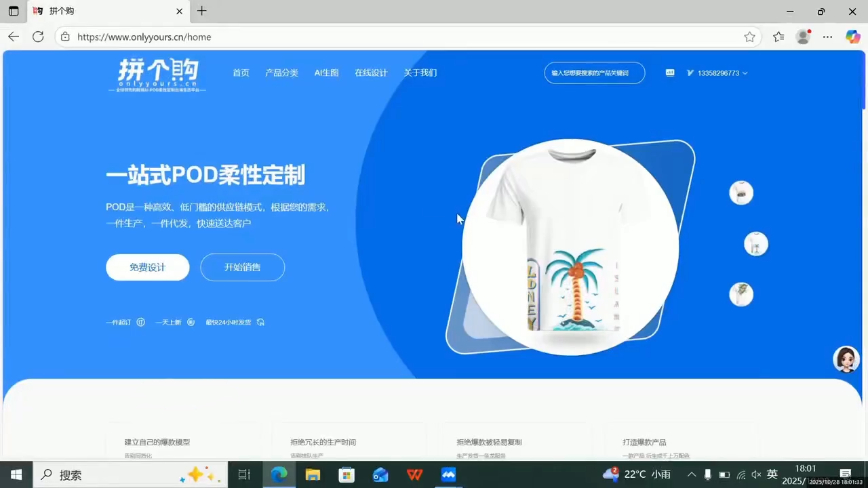Click the 拼个购 site logo
The width and height of the screenshot is (868, 488).
[159, 75]
